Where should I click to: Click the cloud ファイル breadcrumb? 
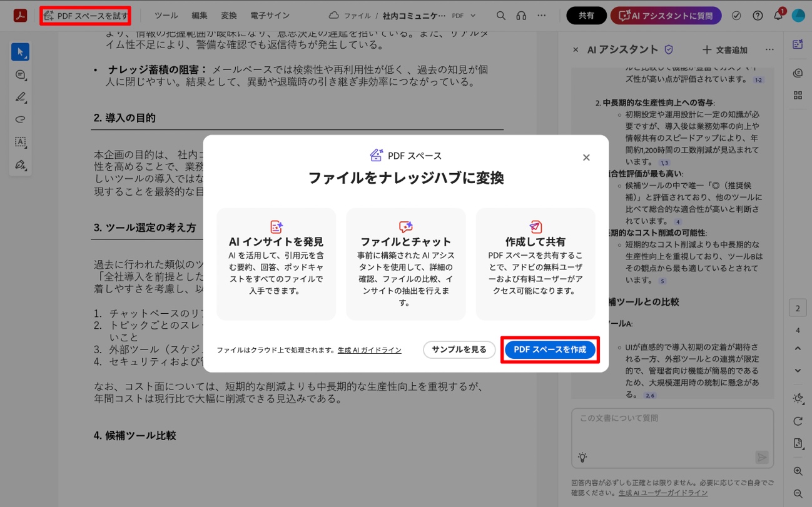click(x=349, y=16)
